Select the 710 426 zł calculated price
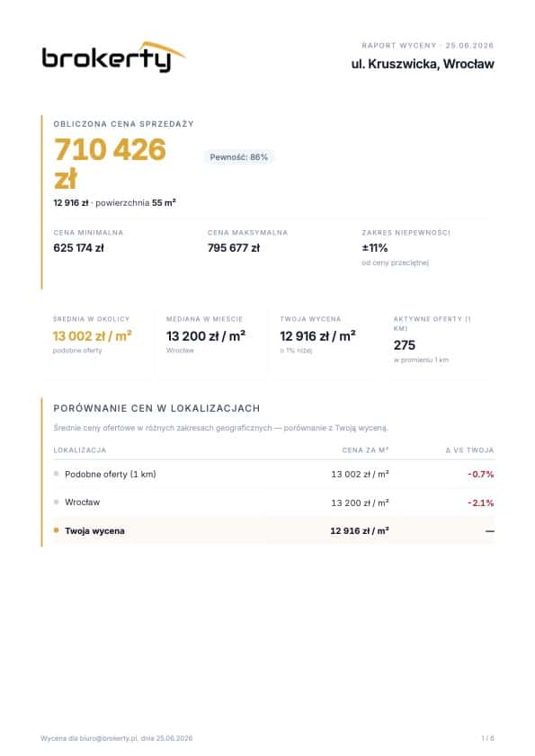The width and height of the screenshot is (535, 756). (110, 164)
